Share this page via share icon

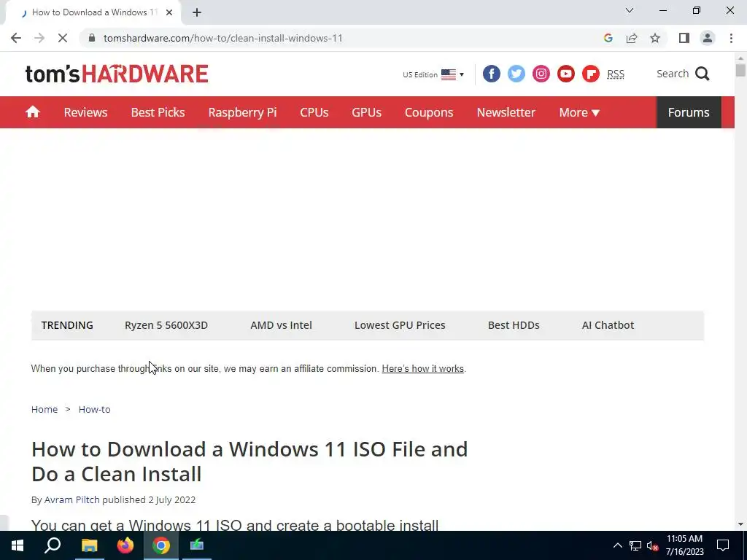point(632,38)
